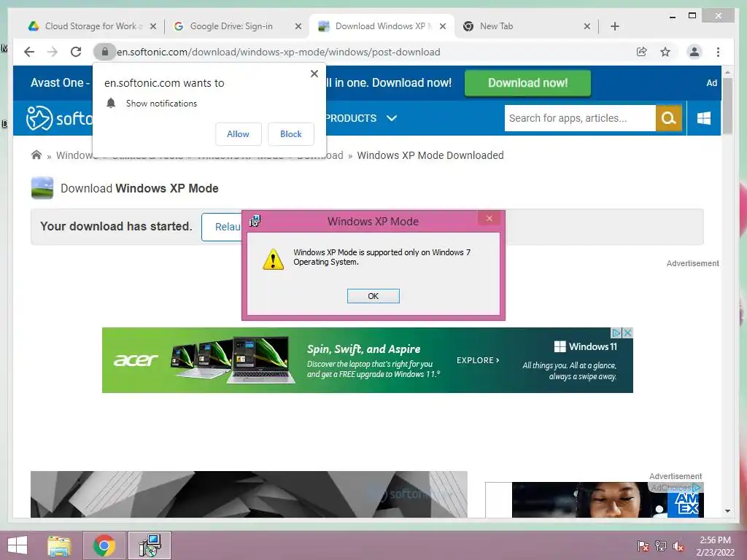The image size is (747, 560).
Task: Close the Google Drive Sign-in tab
Action: coord(298,26)
